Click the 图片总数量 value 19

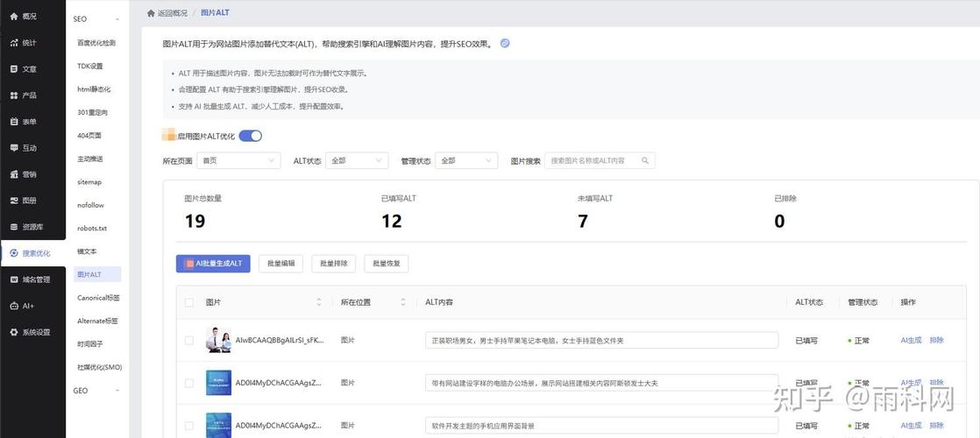click(x=195, y=221)
